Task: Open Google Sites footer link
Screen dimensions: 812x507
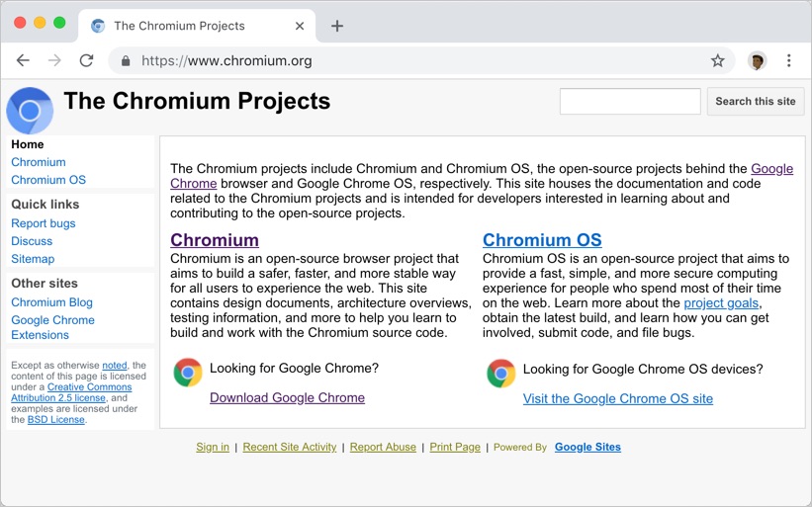Action: point(587,447)
